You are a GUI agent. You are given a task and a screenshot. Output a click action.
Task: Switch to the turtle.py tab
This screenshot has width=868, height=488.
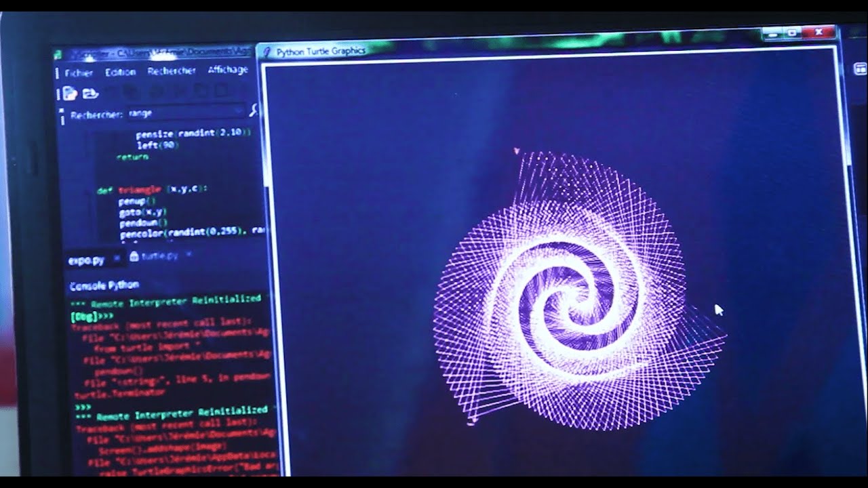pyautogui.click(x=160, y=256)
